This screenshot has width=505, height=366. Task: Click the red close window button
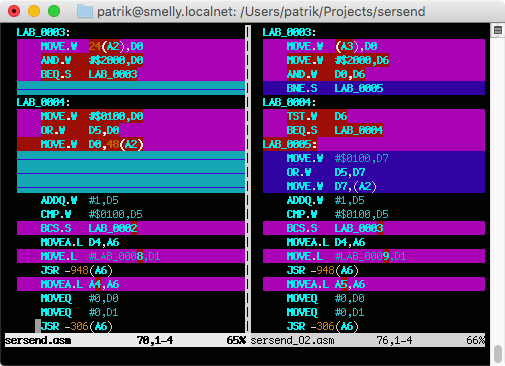pos(14,11)
